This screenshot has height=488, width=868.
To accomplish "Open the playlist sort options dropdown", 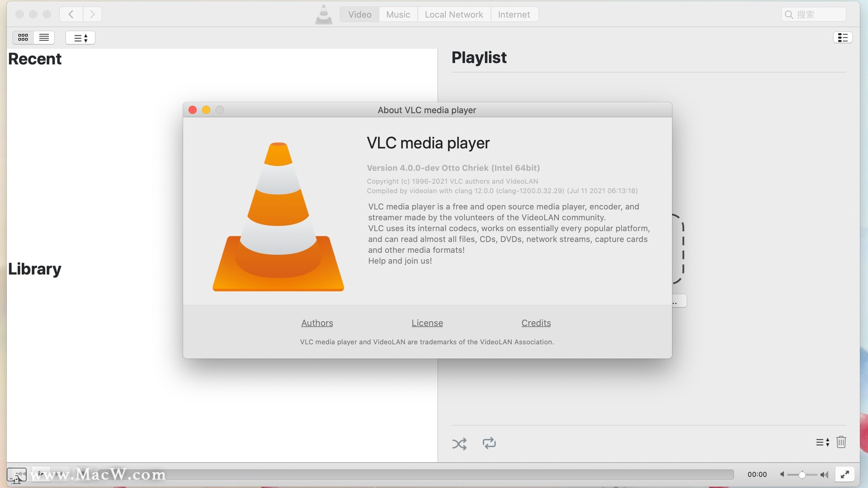I will point(822,442).
